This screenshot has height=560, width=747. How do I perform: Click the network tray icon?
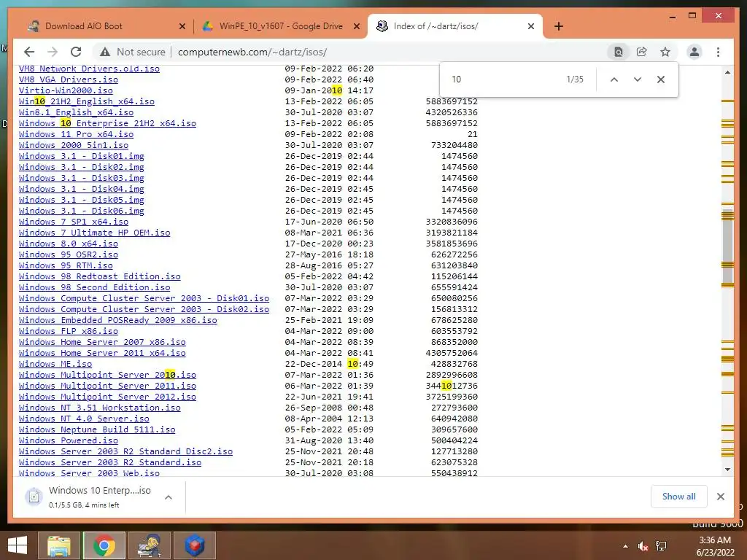tap(661, 546)
